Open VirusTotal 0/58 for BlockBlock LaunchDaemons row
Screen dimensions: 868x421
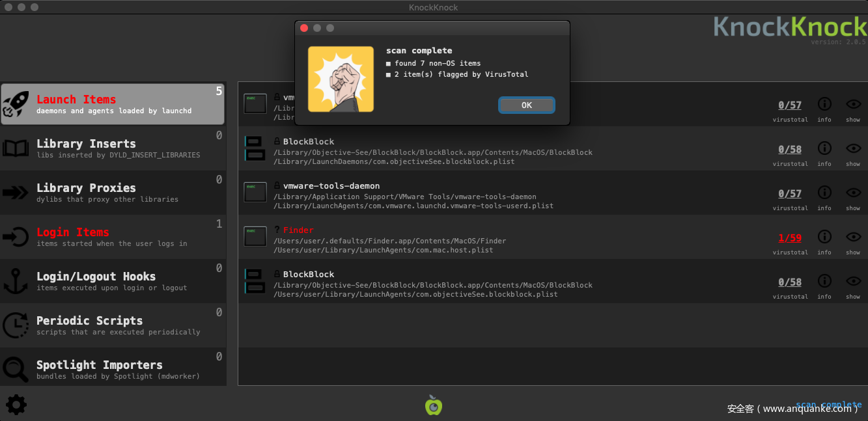(790, 150)
